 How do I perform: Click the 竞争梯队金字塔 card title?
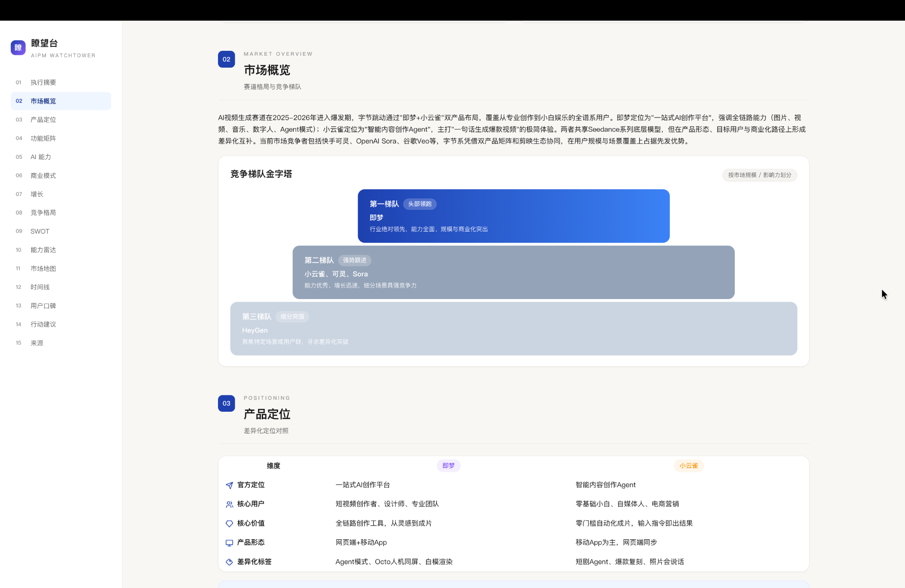coord(261,174)
